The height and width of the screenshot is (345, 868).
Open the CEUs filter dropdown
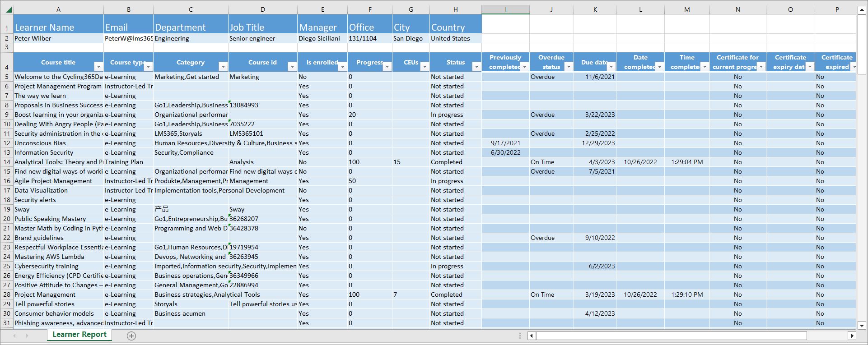coord(424,67)
